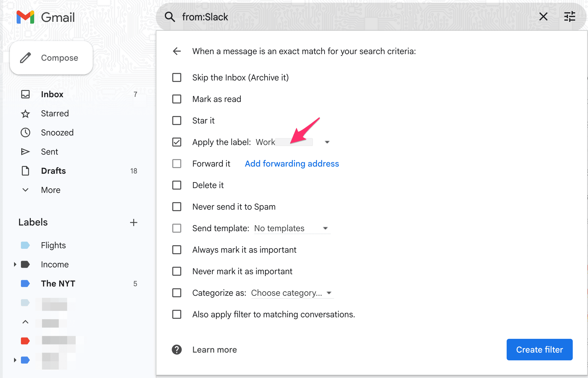
Task: Click the Sent icon in sidebar
Action: pos(25,152)
